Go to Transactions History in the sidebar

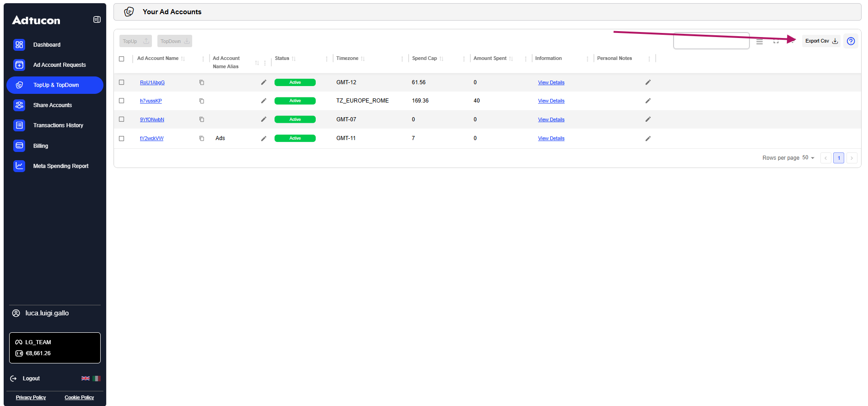tap(58, 125)
